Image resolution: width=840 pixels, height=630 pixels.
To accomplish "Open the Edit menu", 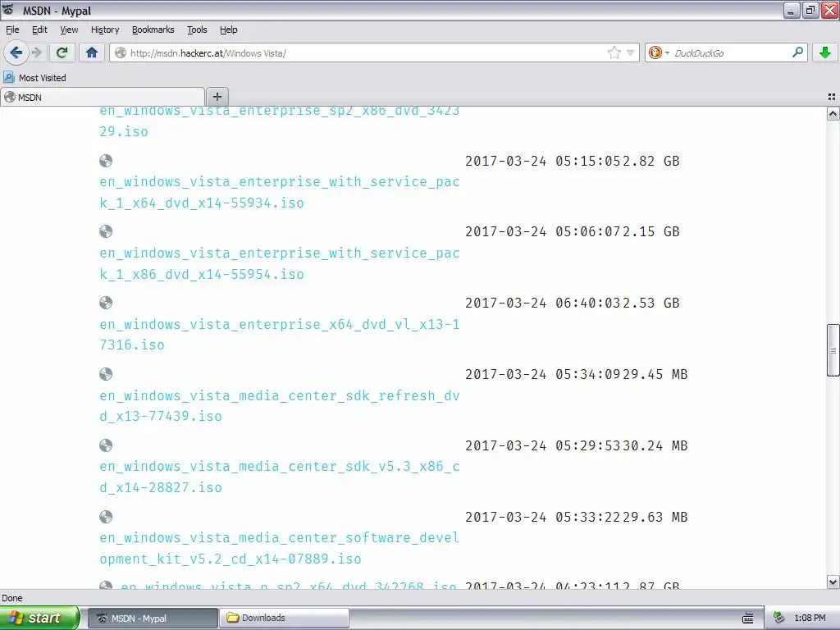I will point(39,30).
